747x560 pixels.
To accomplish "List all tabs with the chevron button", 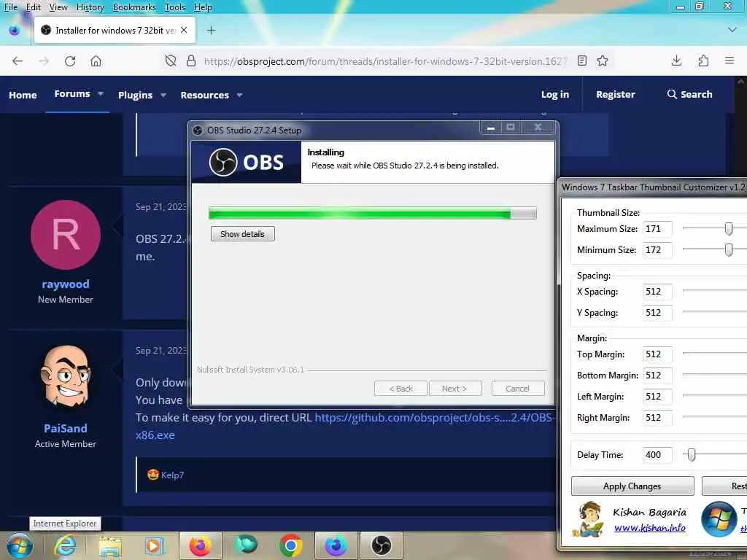I will pos(732,29).
